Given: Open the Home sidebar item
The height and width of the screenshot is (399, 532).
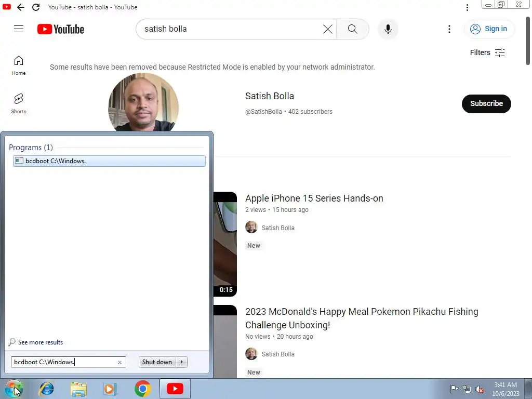Looking at the screenshot, I should coord(19,65).
